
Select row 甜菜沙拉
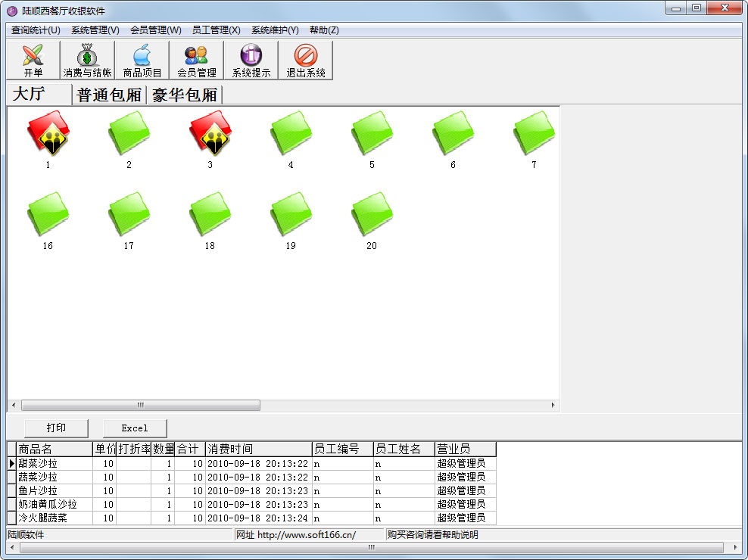[251, 463]
